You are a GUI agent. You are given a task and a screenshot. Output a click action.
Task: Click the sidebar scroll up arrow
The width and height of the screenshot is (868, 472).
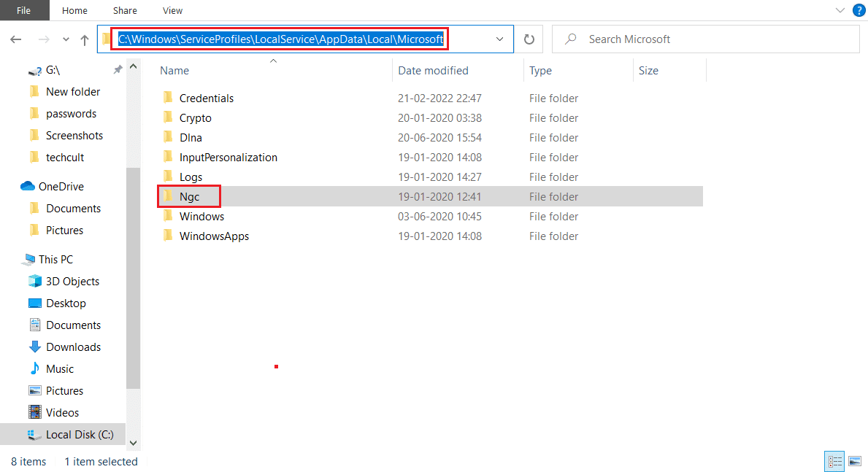pos(134,66)
